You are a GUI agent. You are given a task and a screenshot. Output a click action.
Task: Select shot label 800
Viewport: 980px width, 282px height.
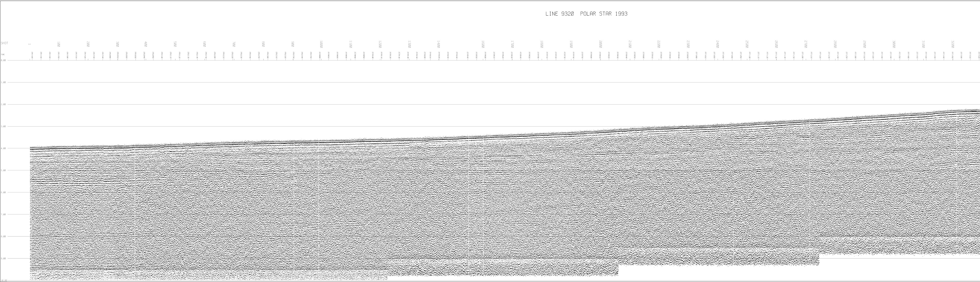coord(263,44)
